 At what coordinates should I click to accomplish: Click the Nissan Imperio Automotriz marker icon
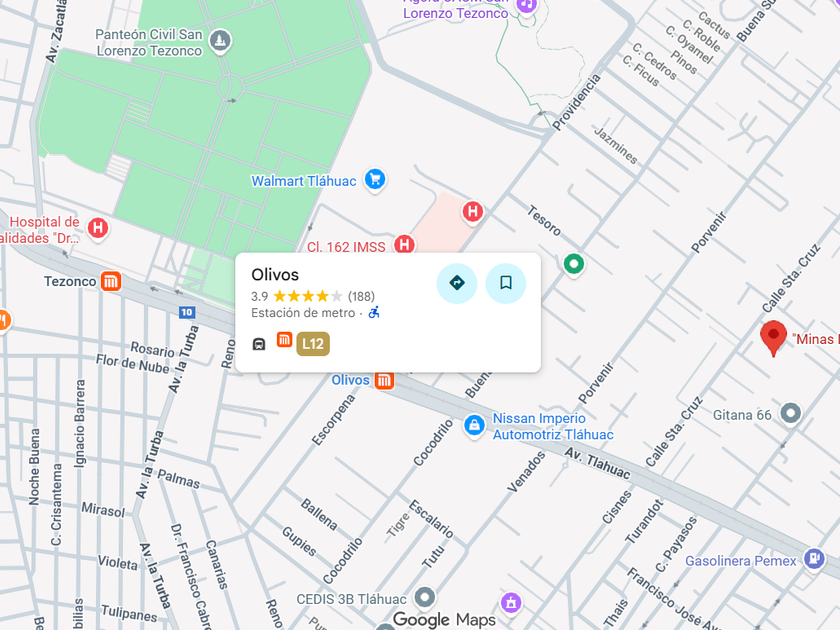tap(474, 426)
